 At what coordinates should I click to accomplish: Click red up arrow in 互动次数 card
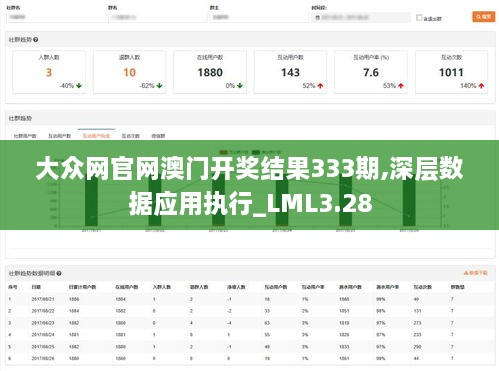point(481,86)
